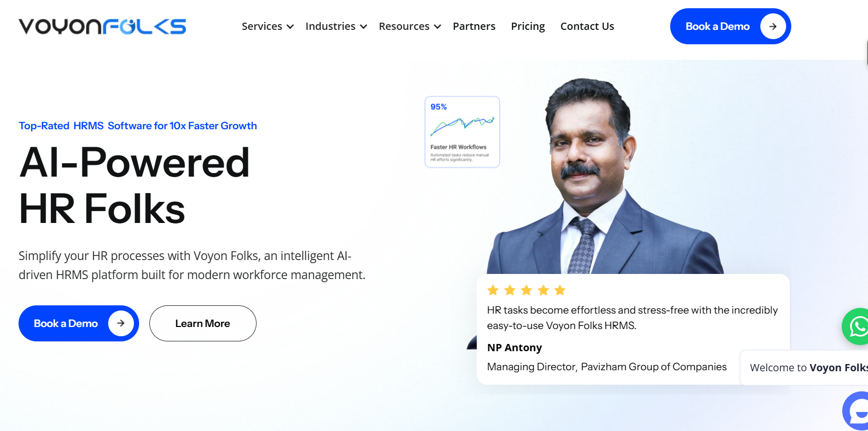This screenshot has width=868, height=431.
Task: Click Book a Demo text in hero section
Action: tap(66, 323)
